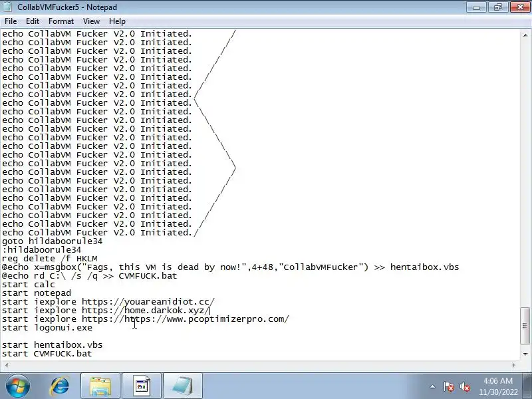Open the Windows Start orb
The width and height of the screenshot is (532, 399).
pos(18,386)
